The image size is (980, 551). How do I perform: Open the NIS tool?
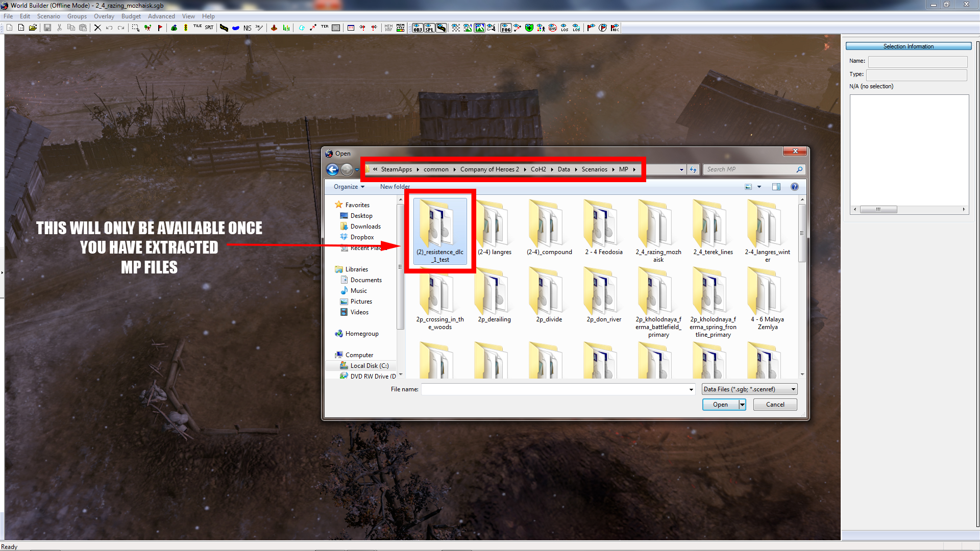(248, 28)
